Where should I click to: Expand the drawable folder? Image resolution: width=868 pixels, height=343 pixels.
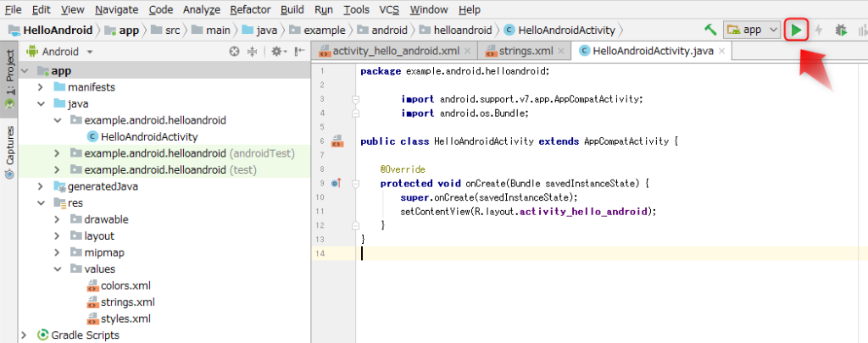coord(57,219)
